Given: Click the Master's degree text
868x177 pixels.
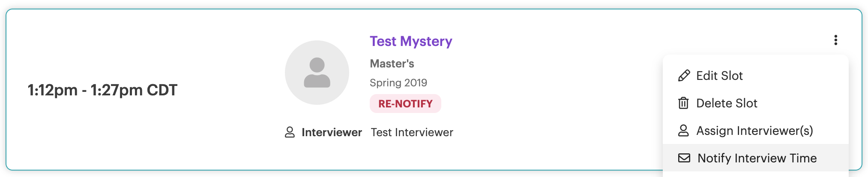Looking at the screenshot, I should [x=392, y=64].
